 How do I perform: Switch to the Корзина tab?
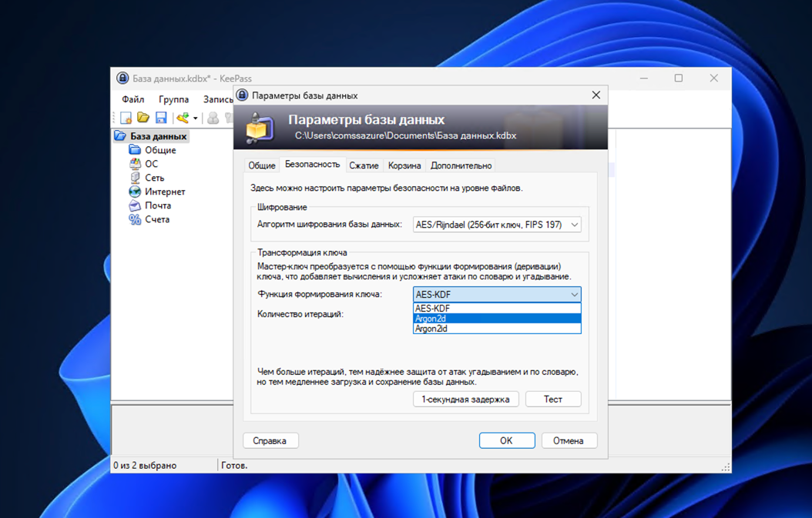click(x=404, y=165)
